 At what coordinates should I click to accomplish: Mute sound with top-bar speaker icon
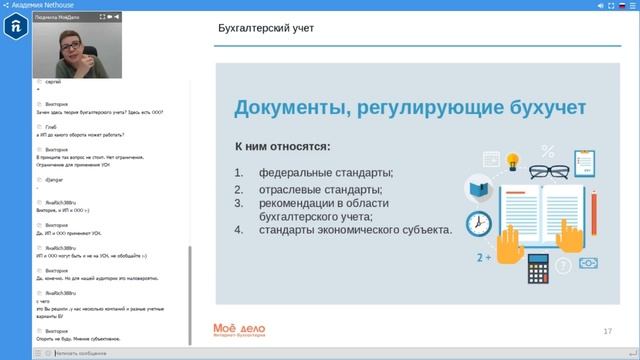click(x=600, y=6)
